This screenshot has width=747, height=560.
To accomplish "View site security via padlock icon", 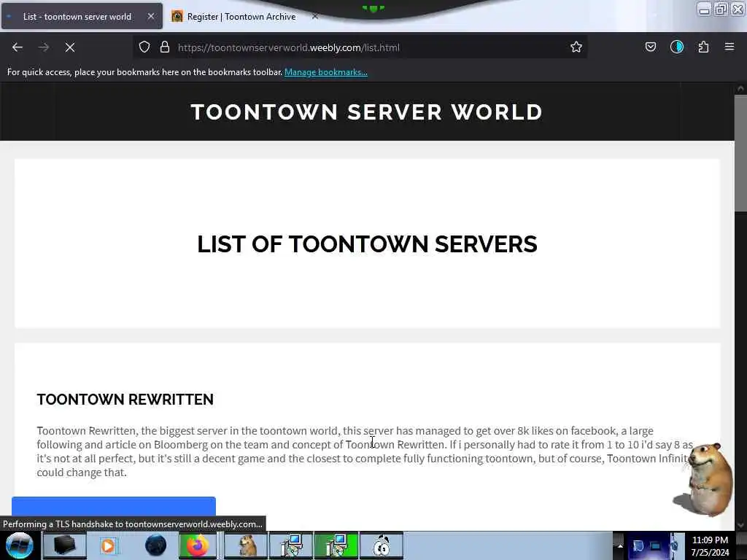I will 165,47.
